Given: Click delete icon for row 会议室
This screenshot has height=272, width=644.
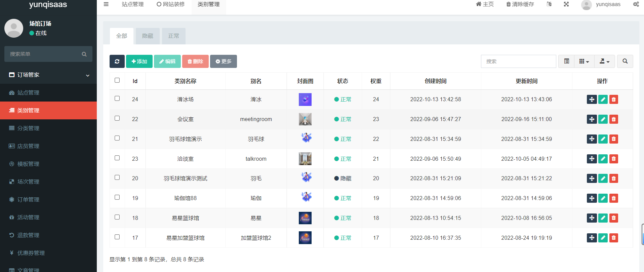Looking at the screenshot, I should [614, 119].
